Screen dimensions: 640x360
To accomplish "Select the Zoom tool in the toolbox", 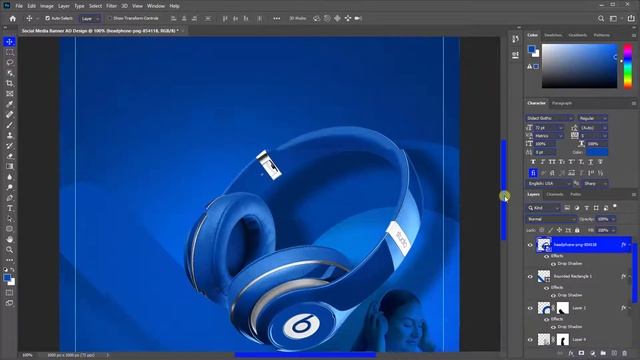I will 9,249.
